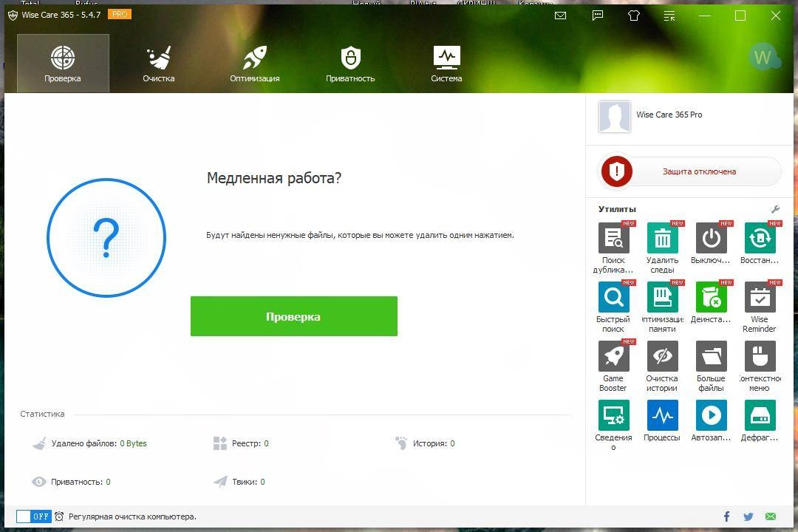Click the alarm clock icon beside Регулярная очистка

(x=59, y=516)
